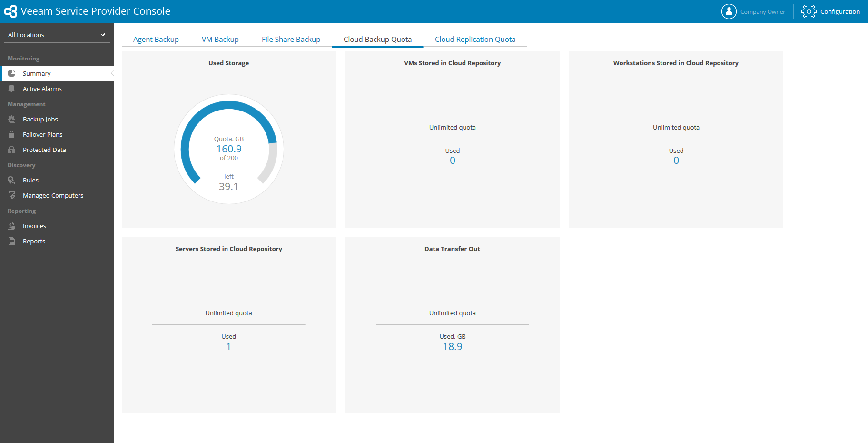
Task: Open the File Share Backup tab
Action: (291, 39)
